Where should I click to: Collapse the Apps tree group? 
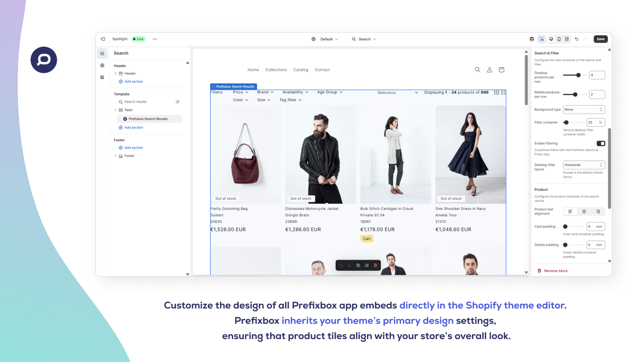(x=116, y=110)
